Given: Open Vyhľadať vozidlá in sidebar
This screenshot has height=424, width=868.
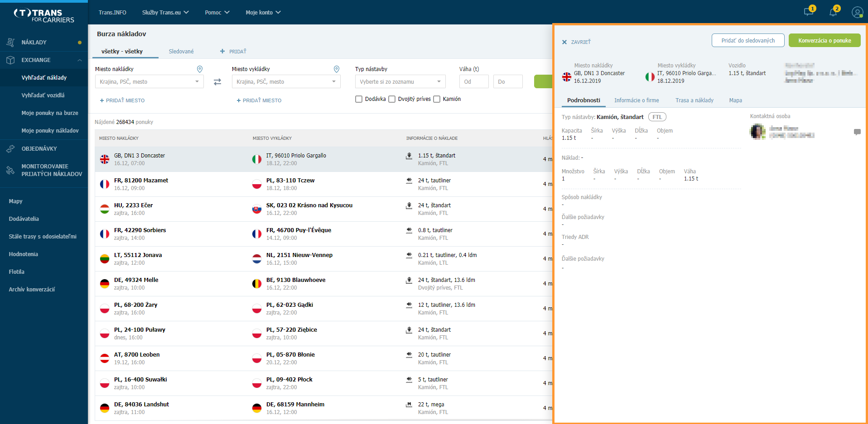Looking at the screenshot, I should (43, 95).
